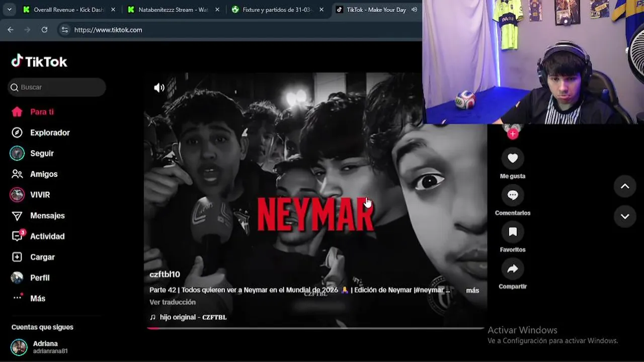Image resolution: width=644 pixels, height=362 pixels.
Task: Open the Amigos section
Action: point(34,174)
